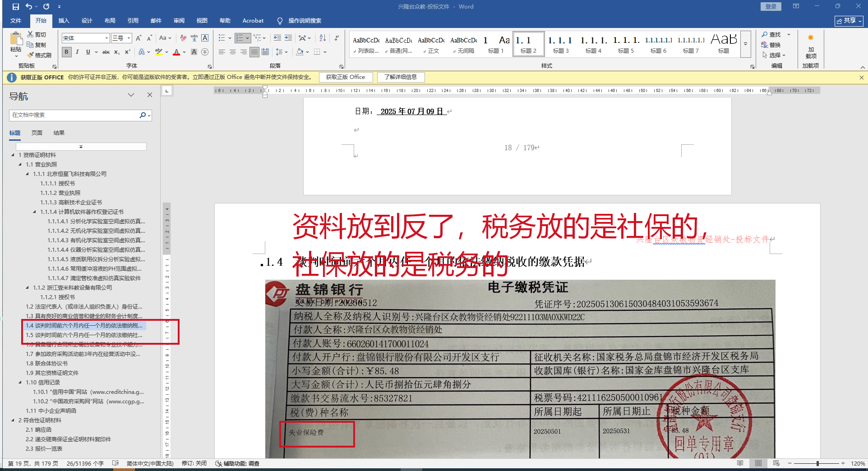Screen dimensions: 868x471
Task: Switch to the 插入 ribbon tab
Action: click(64, 21)
